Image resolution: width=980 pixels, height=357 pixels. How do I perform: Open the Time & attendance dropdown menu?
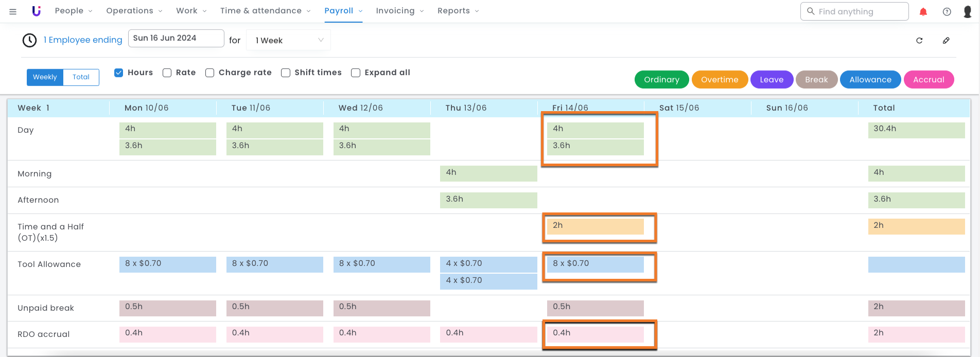(265, 11)
